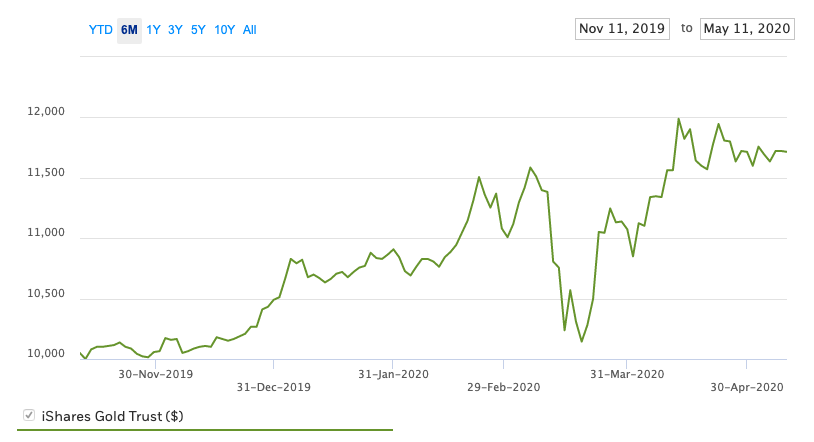This screenshot has height=442, width=814.
Task: Click the 31-Dec-2019 axis label
Action: point(274,387)
